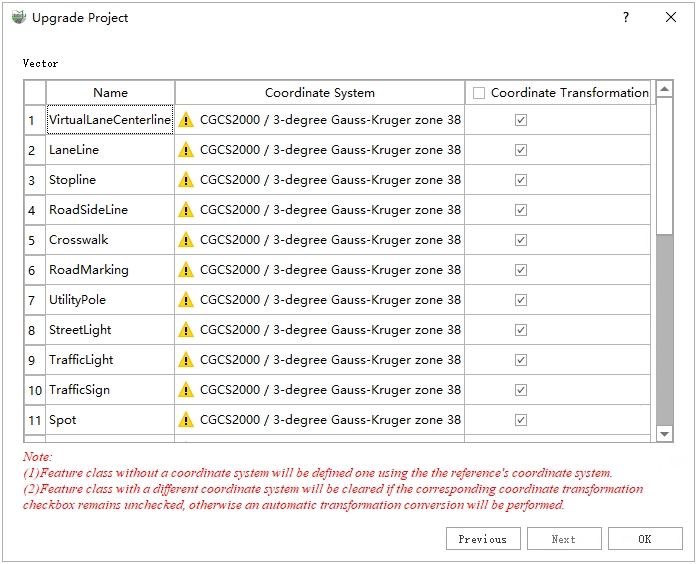Uncheck the coordinate transformation checkbox for StreetLight
Image resolution: width=697 pixels, height=564 pixels.
pyautogui.click(x=521, y=330)
